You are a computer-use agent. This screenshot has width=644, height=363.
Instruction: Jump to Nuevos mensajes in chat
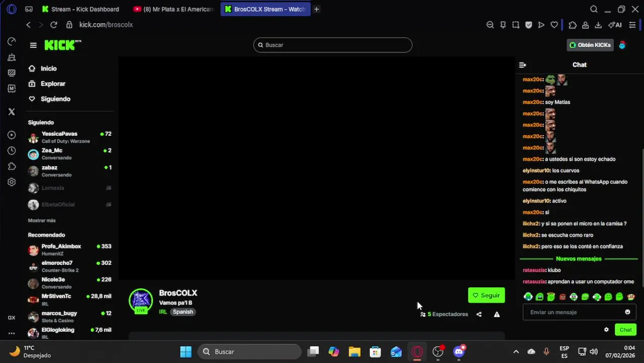tap(578, 259)
